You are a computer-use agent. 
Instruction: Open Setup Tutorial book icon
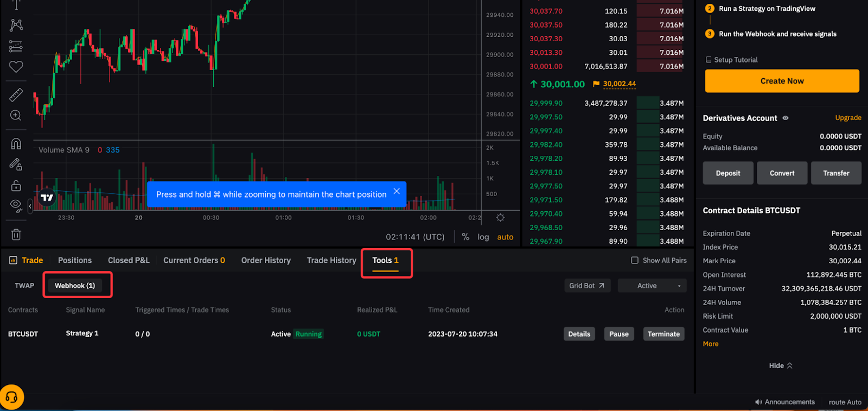pos(709,60)
